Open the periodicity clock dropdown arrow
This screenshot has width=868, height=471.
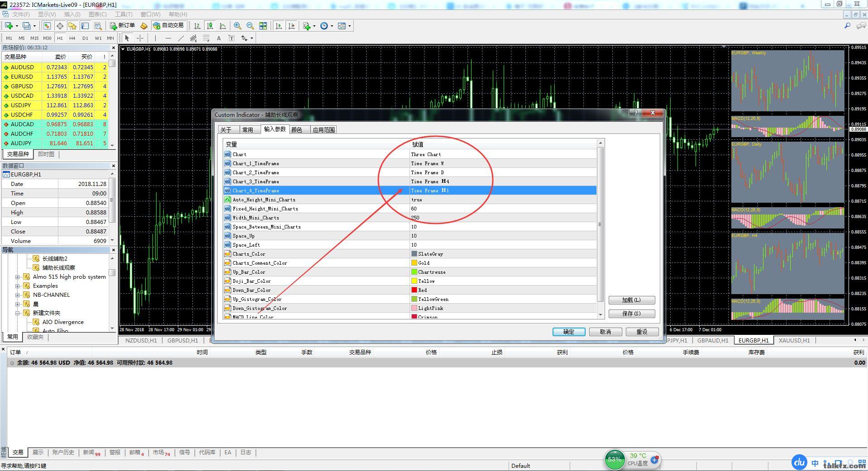(x=332, y=26)
